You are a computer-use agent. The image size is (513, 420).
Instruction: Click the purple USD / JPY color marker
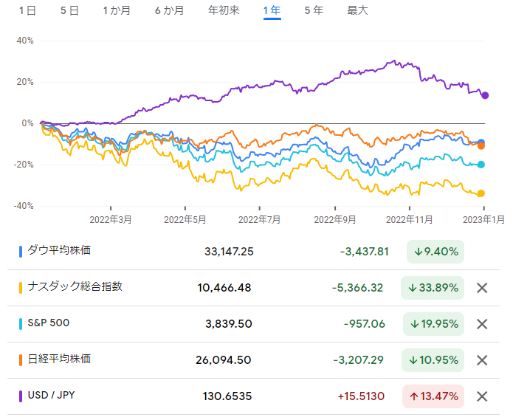tap(21, 396)
